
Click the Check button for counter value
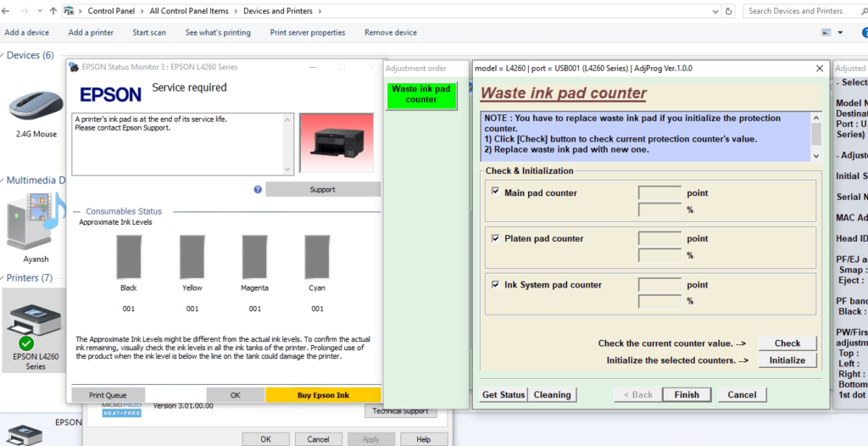(x=787, y=343)
